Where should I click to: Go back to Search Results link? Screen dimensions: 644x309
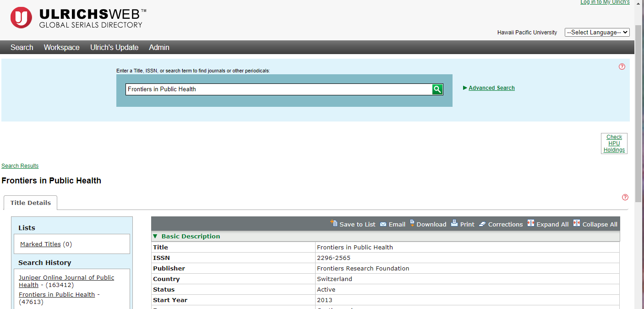pyautogui.click(x=20, y=166)
